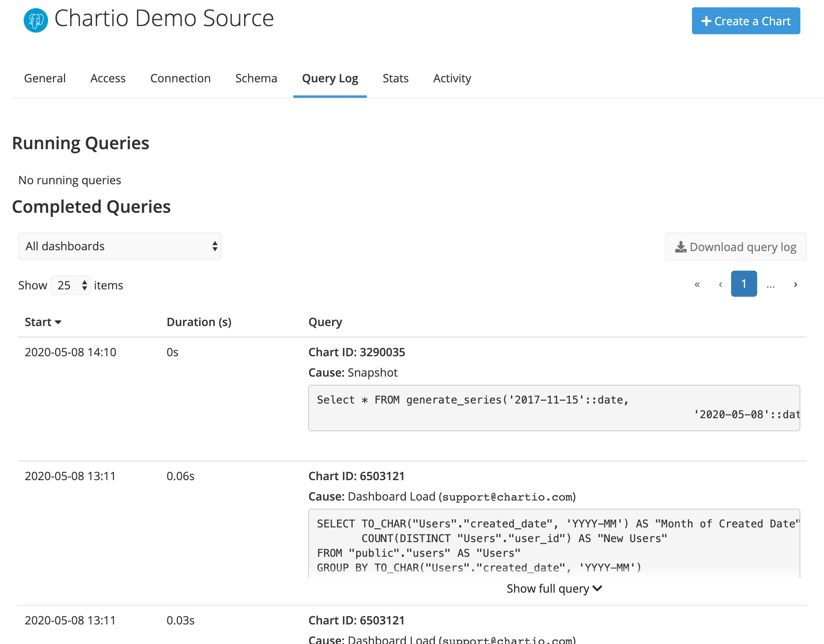Click the download query log icon

coord(680,247)
